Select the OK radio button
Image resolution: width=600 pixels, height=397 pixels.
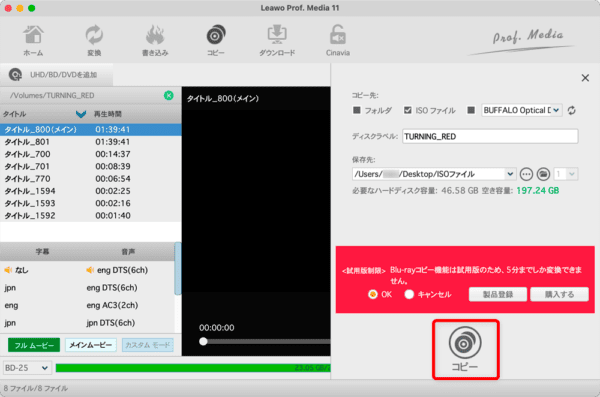point(373,294)
